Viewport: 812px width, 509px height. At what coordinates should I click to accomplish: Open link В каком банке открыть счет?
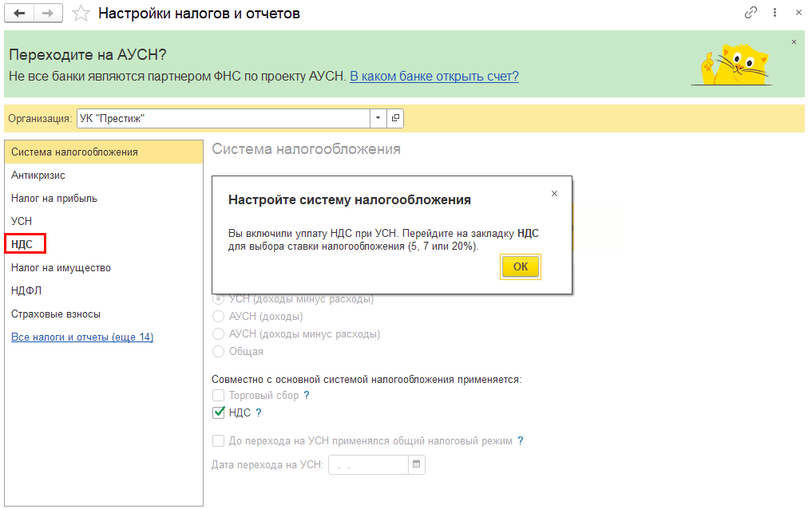(434, 76)
